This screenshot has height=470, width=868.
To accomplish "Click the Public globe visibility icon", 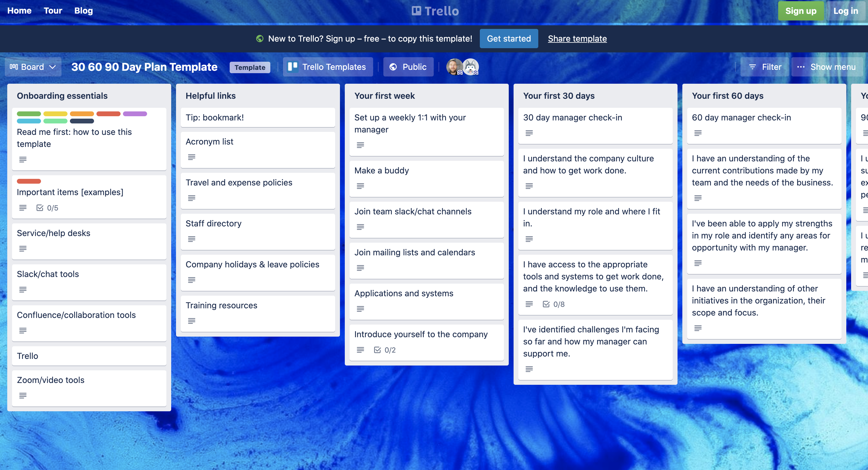I will (393, 67).
